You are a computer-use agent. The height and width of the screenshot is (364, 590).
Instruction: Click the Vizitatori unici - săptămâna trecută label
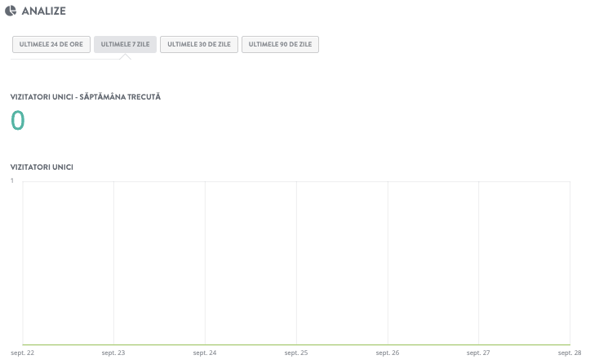tap(85, 96)
